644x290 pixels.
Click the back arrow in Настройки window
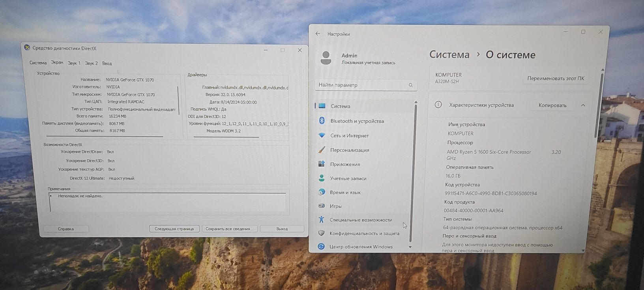click(x=318, y=34)
